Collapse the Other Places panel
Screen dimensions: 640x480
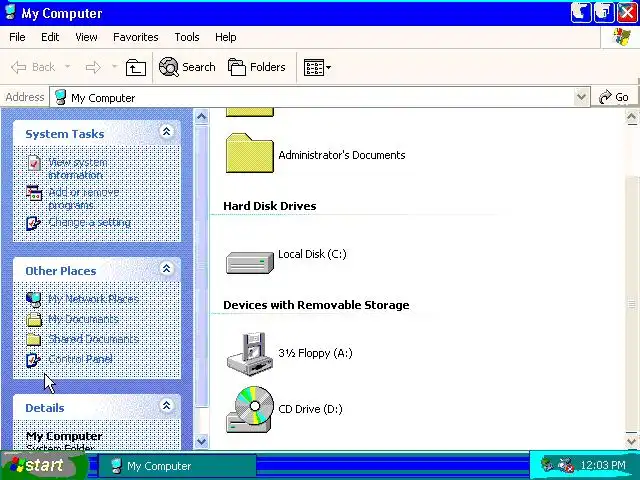pyautogui.click(x=167, y=269)
